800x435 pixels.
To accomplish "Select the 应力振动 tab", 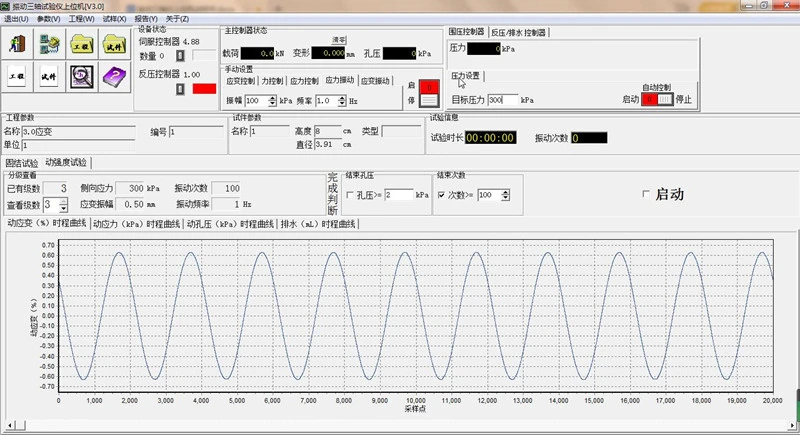I will pyautogui.click(x=340, y=80).
